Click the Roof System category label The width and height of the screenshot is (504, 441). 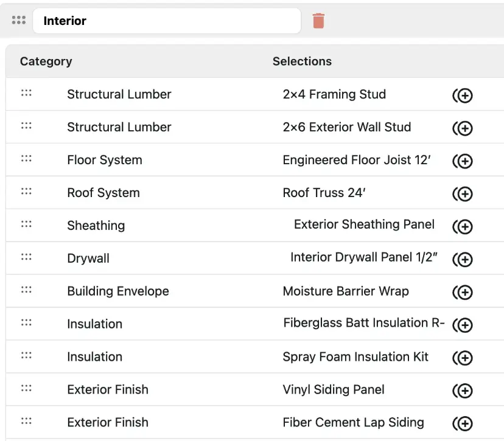(103, 192)
